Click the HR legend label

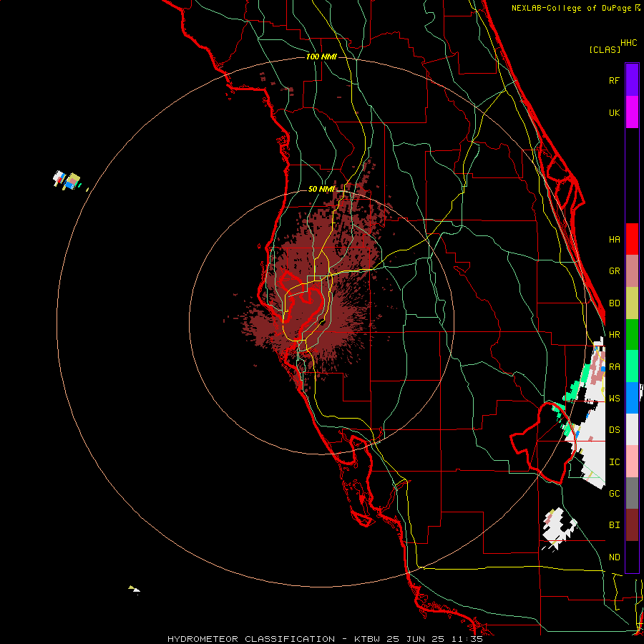[614, 335]
